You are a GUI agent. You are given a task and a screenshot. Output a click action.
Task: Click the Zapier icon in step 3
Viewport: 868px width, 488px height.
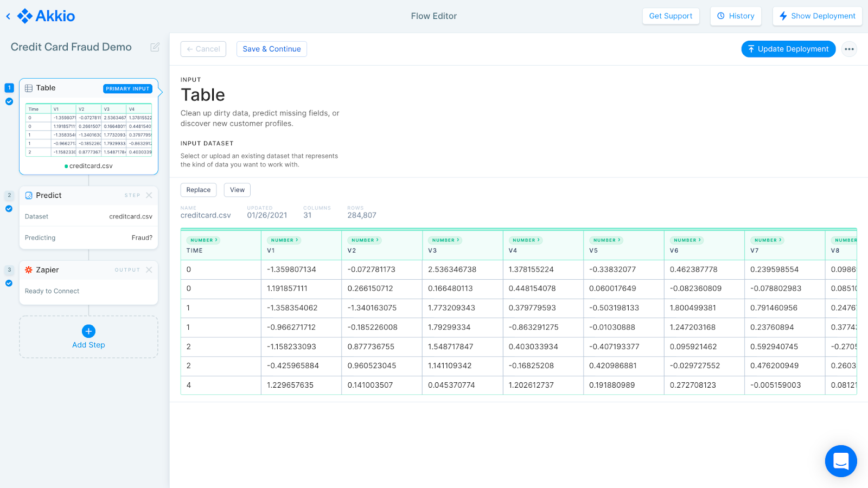[x=28, y=269]
